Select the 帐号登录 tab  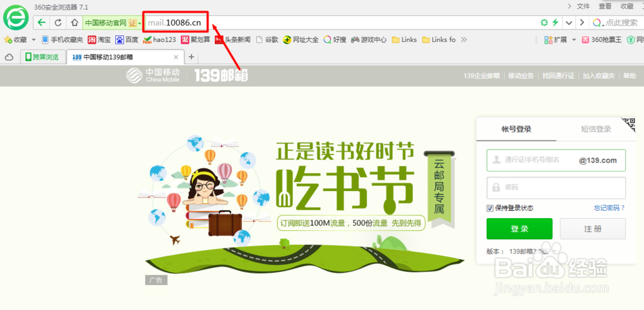(516, 129)
